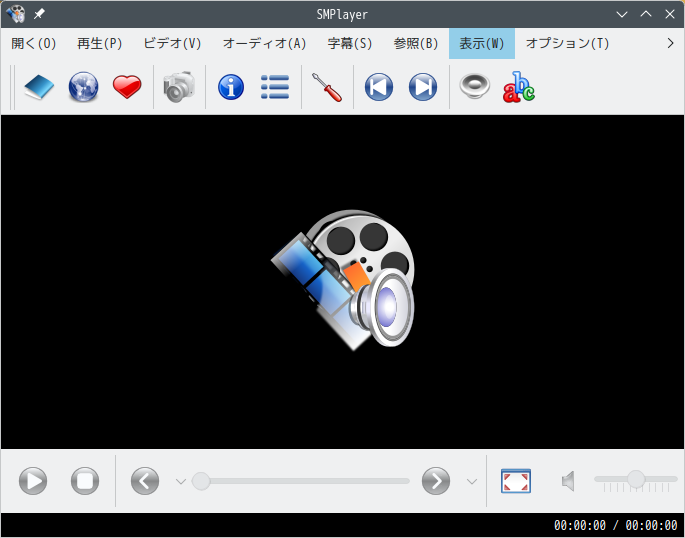Toggle fullscreen mode icon
Image resolution: width=685 pixels, height=538 pixels.
[x=516, y=481]
